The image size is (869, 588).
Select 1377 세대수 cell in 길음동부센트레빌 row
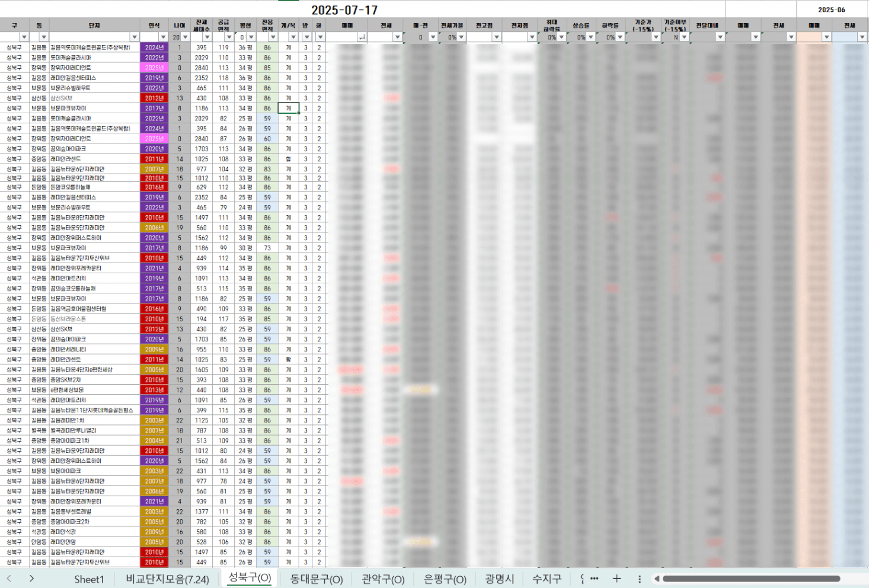(x=202, y=512)
